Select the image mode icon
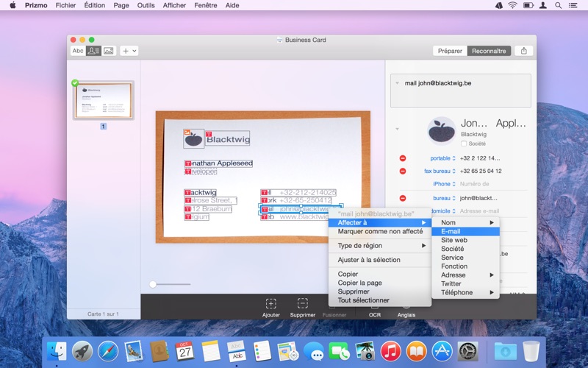The image size is (588, 368). click(x=108, y=51)
